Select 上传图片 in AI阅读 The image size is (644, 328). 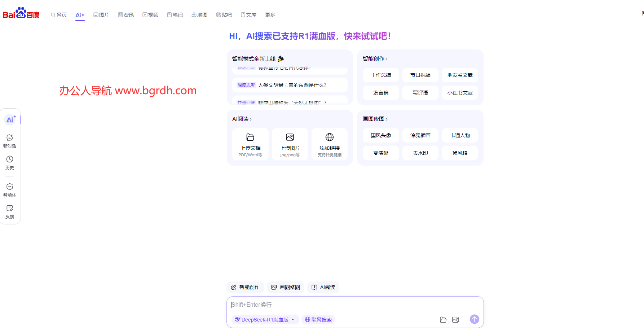tap(290, 144)
